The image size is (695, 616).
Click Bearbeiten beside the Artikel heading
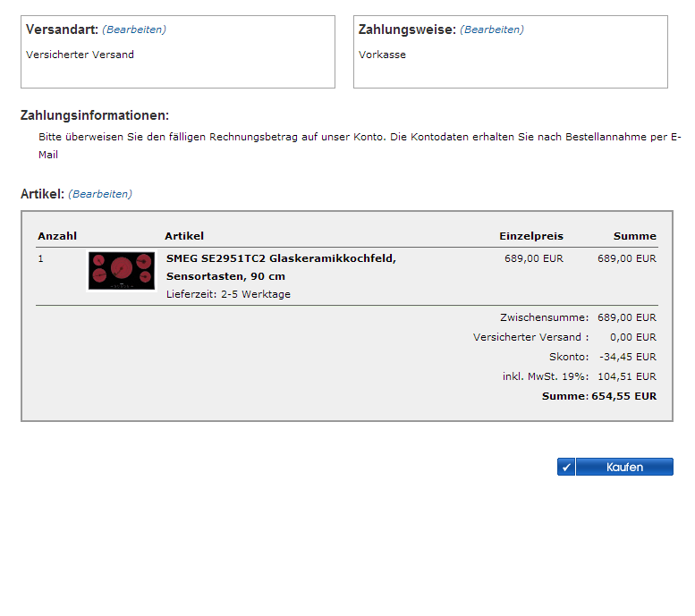tap(100, 194)
